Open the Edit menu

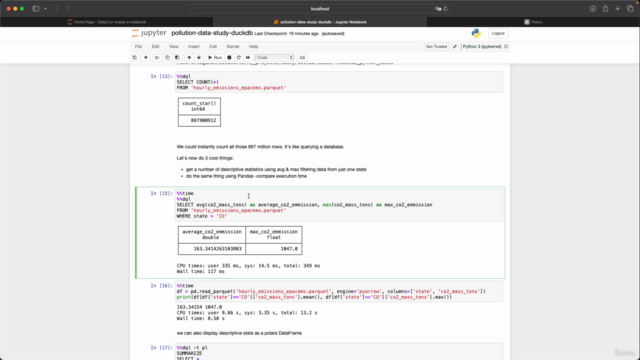pos(156,47)
